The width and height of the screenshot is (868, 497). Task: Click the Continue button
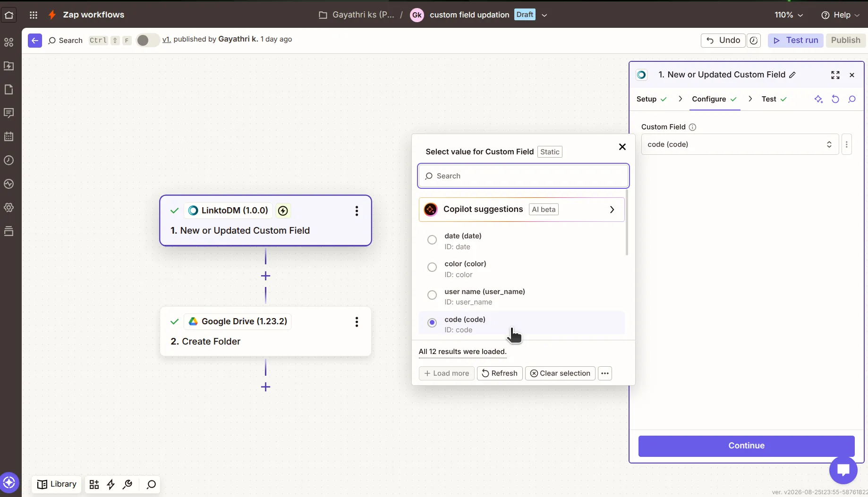pos(747,446)
